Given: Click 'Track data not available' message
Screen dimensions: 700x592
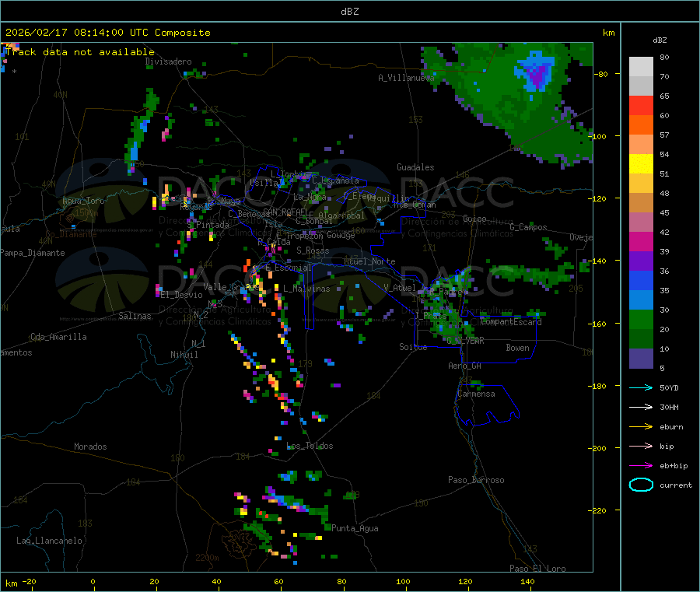Looking at the screenshot, I should (x=80, y=52).
